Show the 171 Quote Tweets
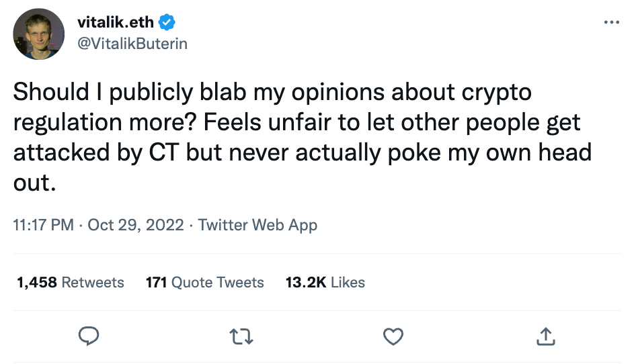 pos(204,282)
